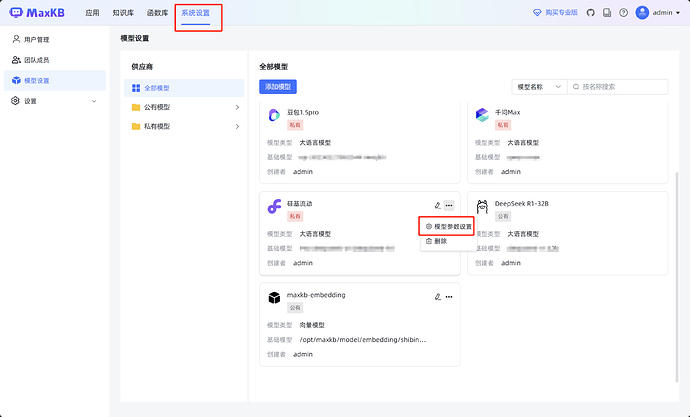
Task: Open the 应用 top tab
Action: click(92, 13)
